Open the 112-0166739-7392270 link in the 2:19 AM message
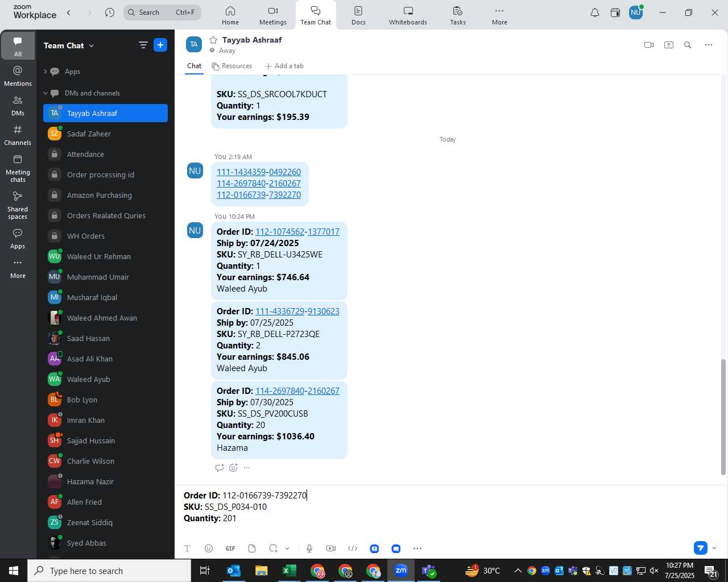This screenshot has height=582, width=728. click(259, 195)
